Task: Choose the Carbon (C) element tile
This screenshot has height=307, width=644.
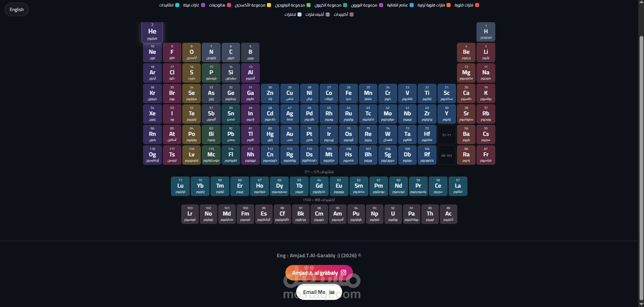Action: point(231,52)
